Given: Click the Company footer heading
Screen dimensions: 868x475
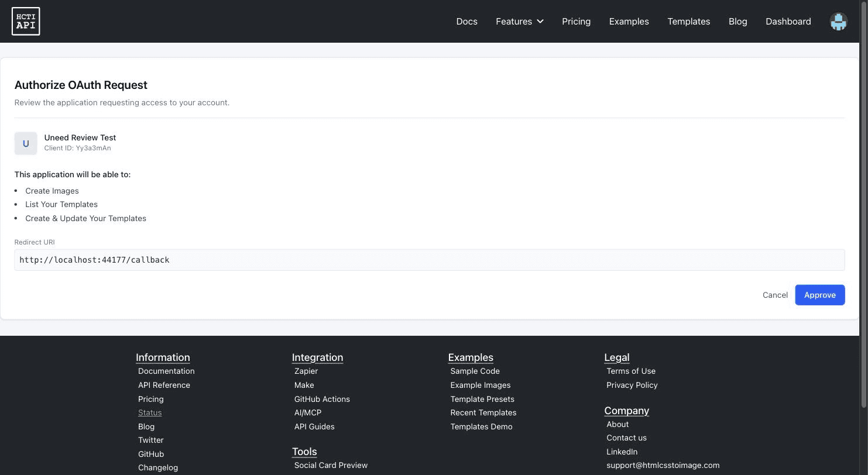Looking at the screenshot, I should point(626,411).
